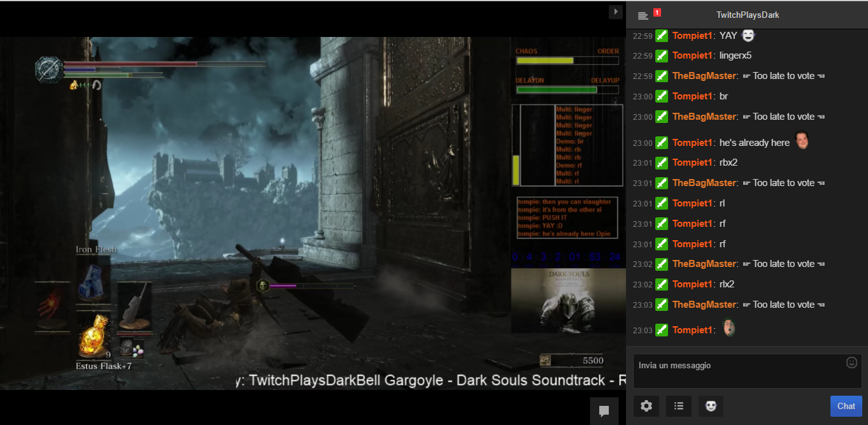Image resolution: width=868 pixels, height=425 pixels.
Task: Click the face emote in the YAY message
Action: pos(748,35)
